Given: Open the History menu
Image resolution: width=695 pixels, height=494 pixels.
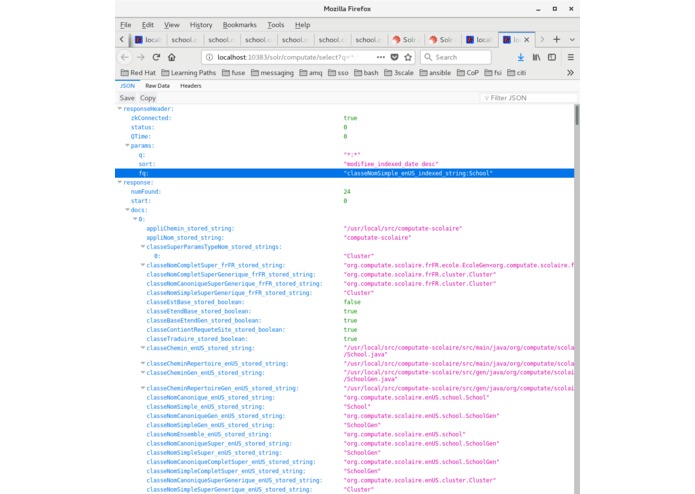Looking at the screenshot, I should pos(201,25).
